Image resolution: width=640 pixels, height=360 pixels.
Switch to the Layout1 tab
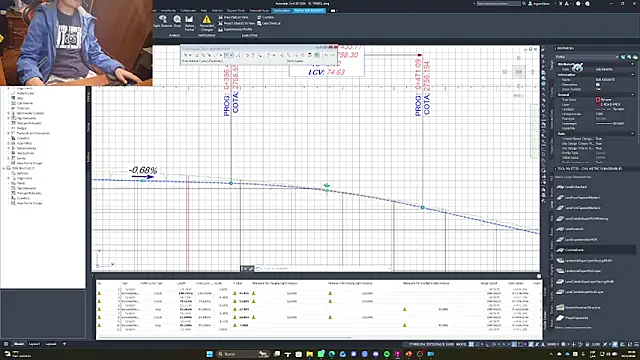34,344
